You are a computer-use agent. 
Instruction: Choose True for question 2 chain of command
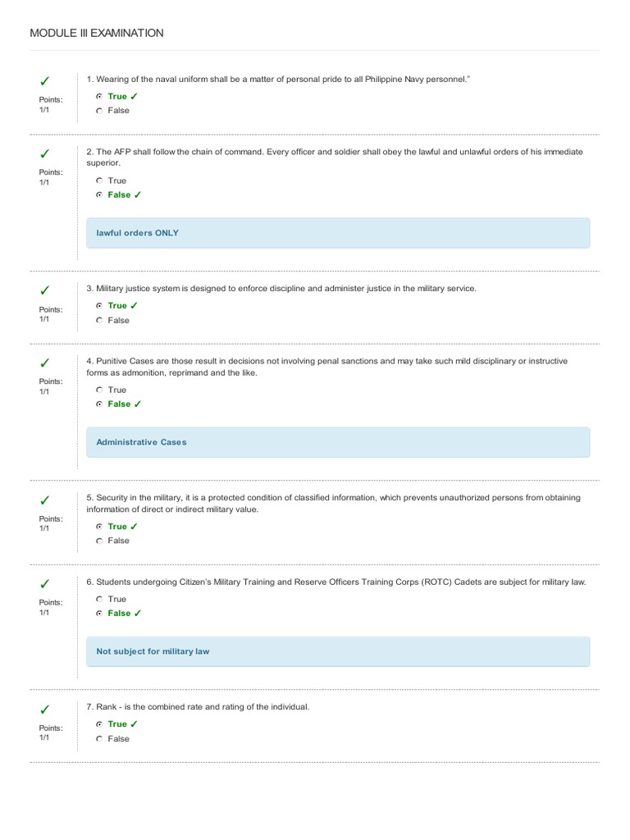[x=99, y=180]
